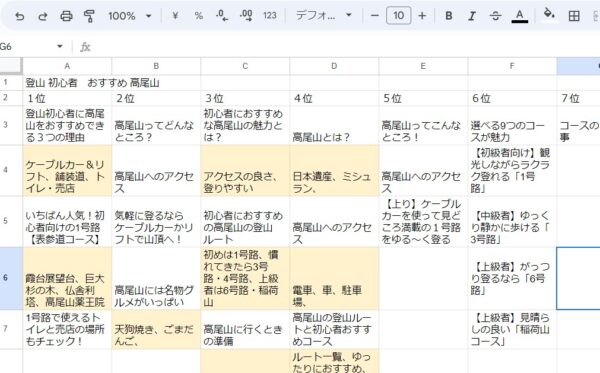
Task: Select row 6 header
Action: (x=11, y=278)
